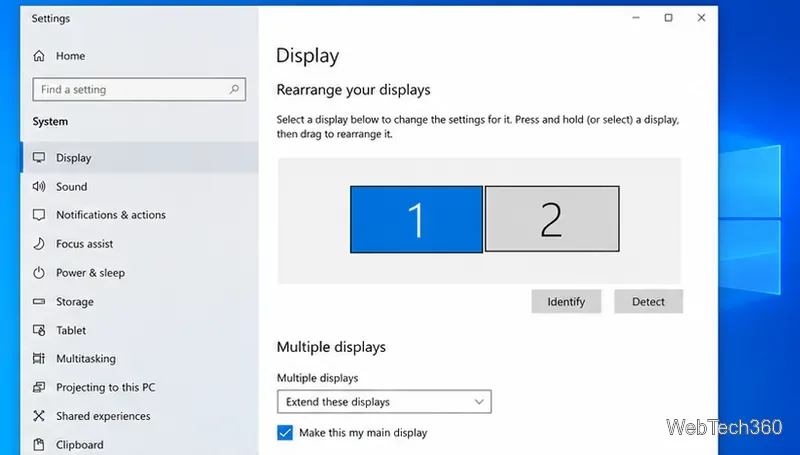Viewport: 800px width, 455px height.
Task: Click the Power & sleep icon
Action: click(39, 272)
